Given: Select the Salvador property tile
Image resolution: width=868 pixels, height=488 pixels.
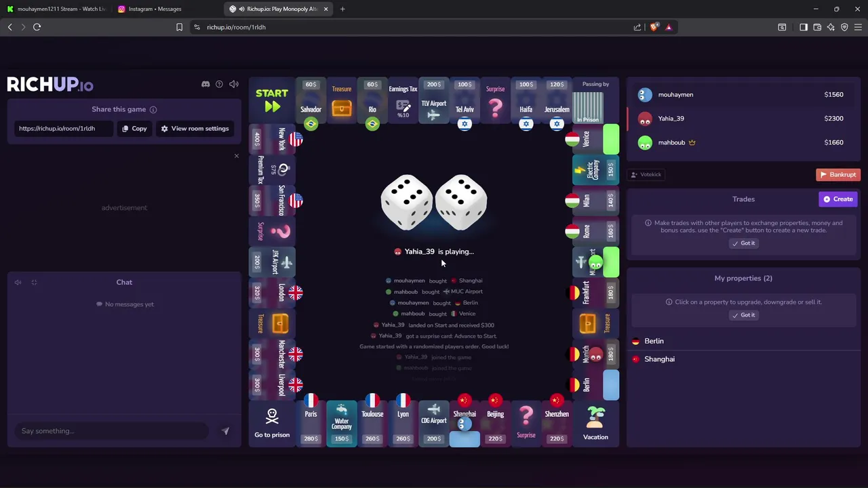Looking at the screenshot, I should tap(311, 101).
